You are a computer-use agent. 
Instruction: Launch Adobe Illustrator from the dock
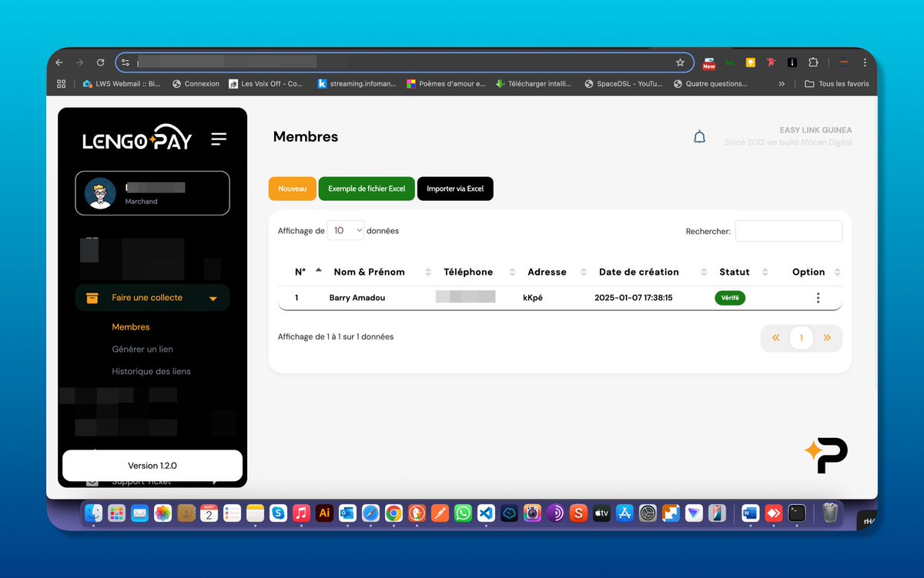click(324, 513)
